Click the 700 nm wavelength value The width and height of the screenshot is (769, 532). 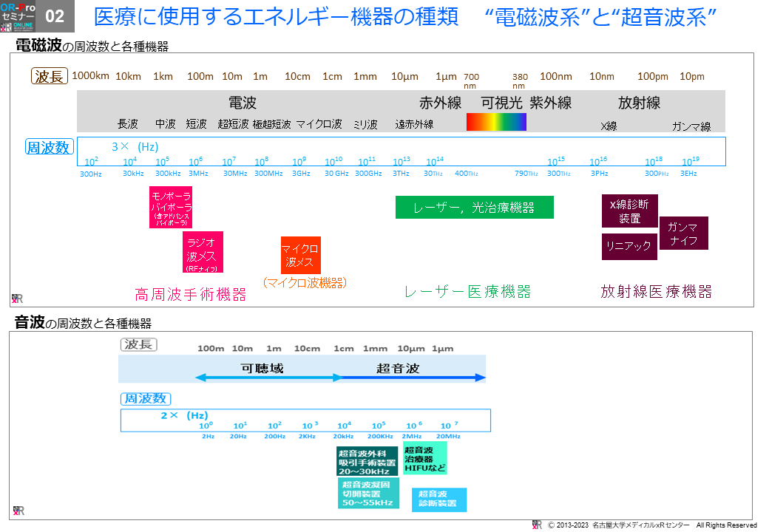pyautogui.click(x=471, y=81)
